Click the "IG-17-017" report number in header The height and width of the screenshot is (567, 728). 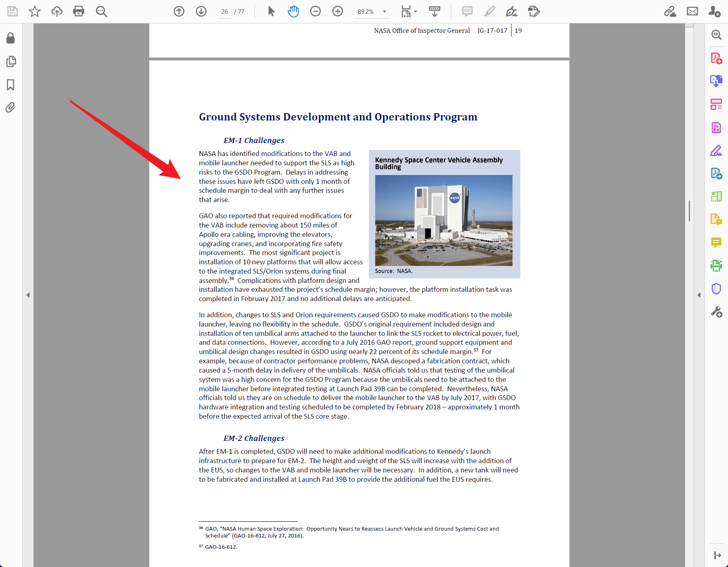pos(492,30)
